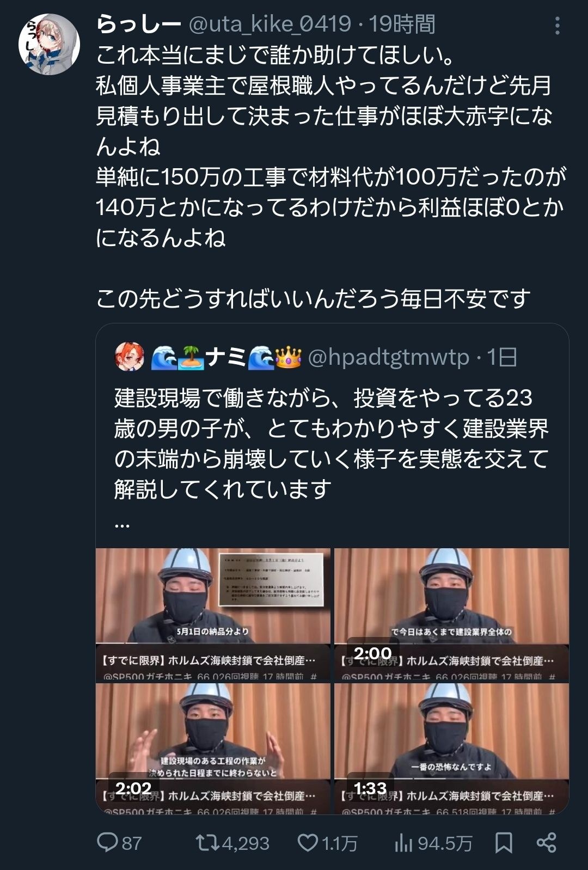Open the @uta_kike_0419 handle
Screen dimensions: 588x870
(x=269, y=24)
